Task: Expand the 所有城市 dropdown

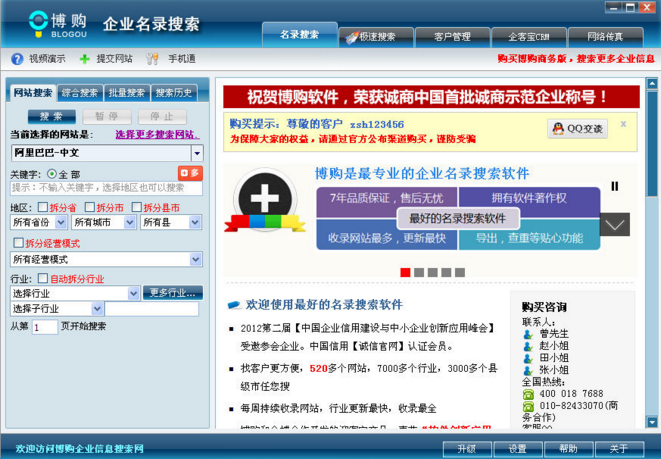Action: coord(130,222)
